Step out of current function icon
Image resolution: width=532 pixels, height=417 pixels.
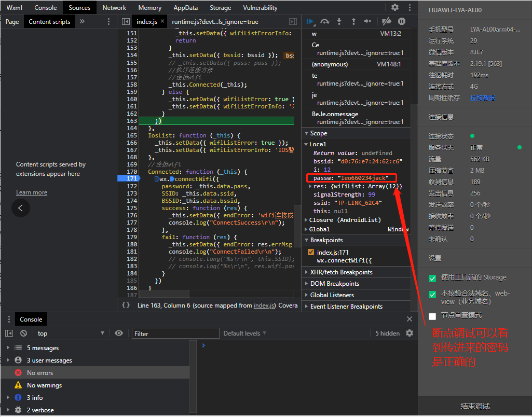pyautogui.click(x=353, y=21)
